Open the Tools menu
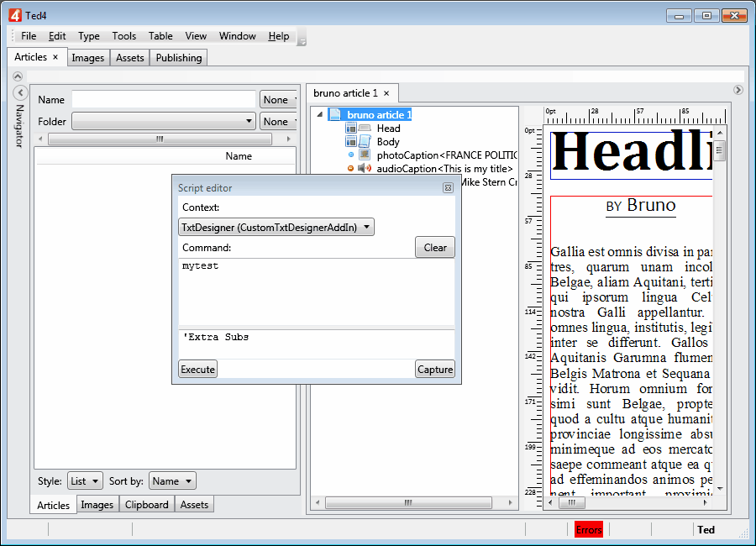This screenshot has width=756, height=546. [123, 36]
